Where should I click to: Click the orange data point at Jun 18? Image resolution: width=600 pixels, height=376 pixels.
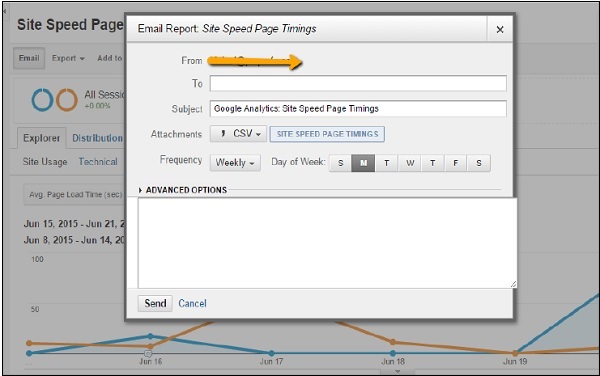pos(393,342)
